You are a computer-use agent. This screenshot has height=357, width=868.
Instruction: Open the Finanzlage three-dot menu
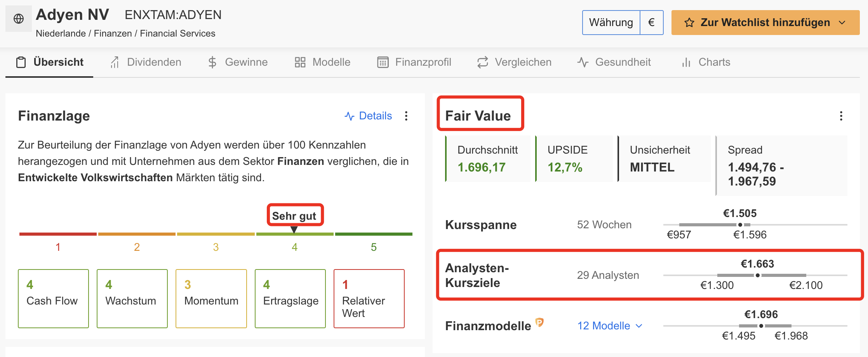click(x=406, y=116)
